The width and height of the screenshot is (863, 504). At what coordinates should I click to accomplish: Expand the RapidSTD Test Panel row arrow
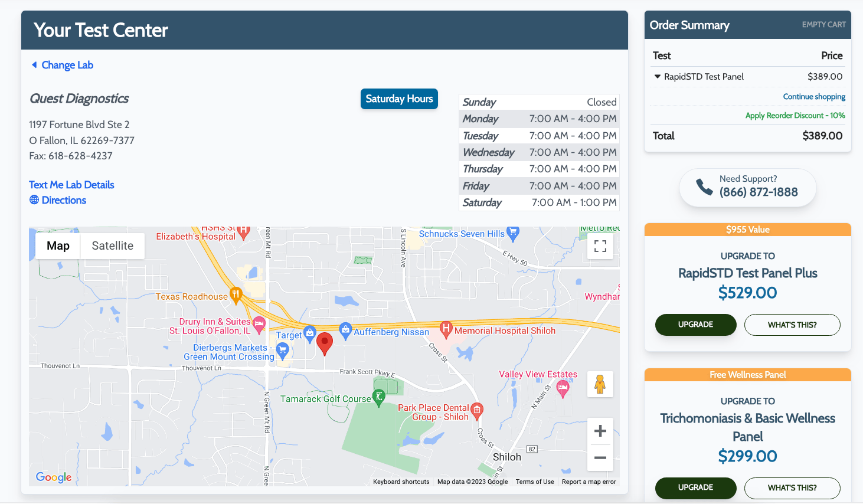tap(658, 77)
